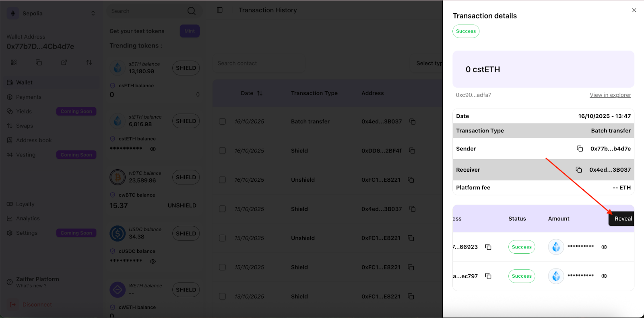The image size is (644, 318).
Task: Click the USDC token icon
Action: (118, 233)
